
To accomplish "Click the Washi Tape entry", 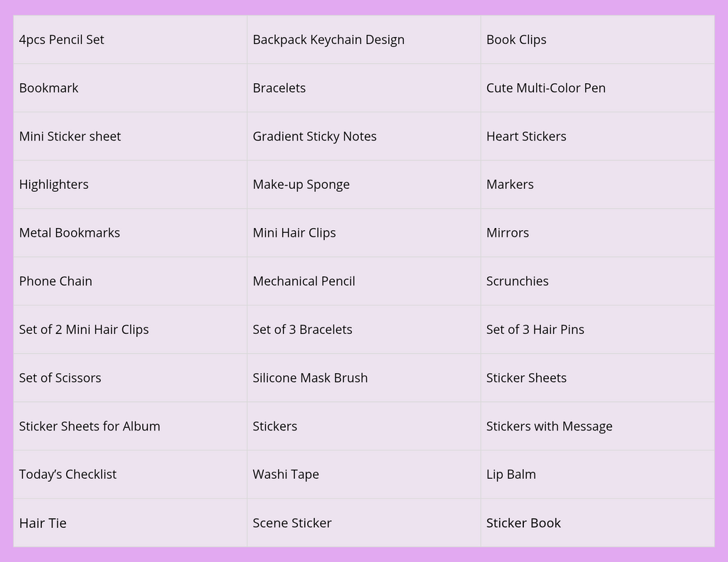I will coord(363,475).
